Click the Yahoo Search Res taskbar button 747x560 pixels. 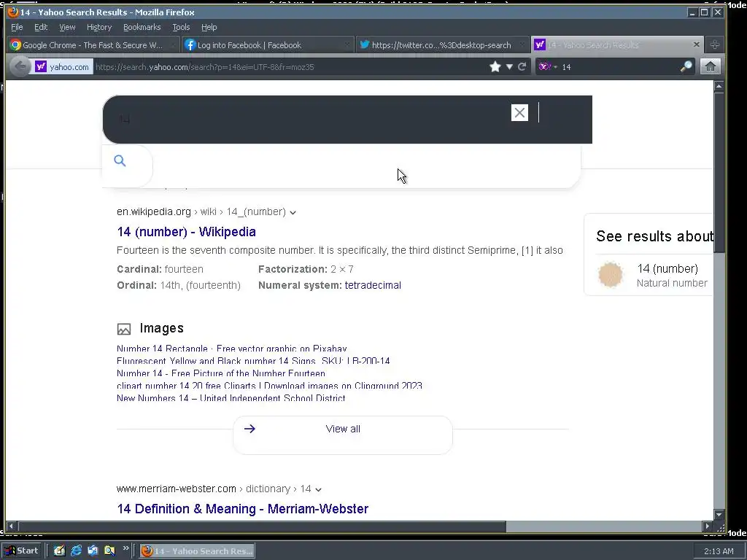197,551
